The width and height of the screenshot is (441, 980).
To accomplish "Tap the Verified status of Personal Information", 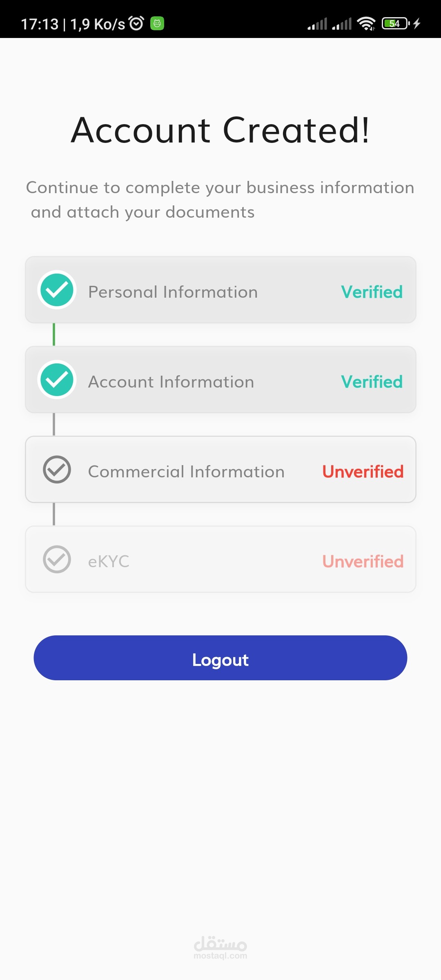I will point(372,292).
